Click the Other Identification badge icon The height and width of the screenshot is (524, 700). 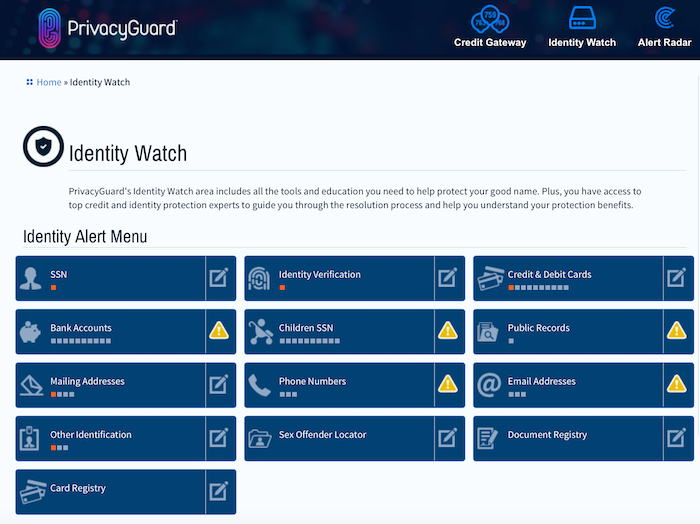[29, 438]
